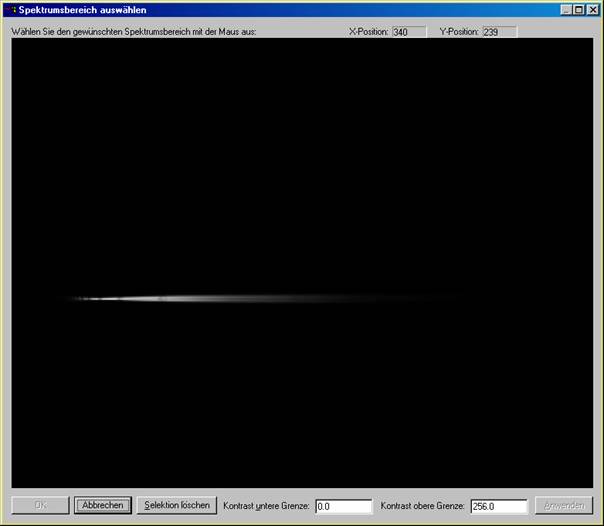Click the empty black area above the spectrum
This screenshot has height=526, width=604.
300,150
